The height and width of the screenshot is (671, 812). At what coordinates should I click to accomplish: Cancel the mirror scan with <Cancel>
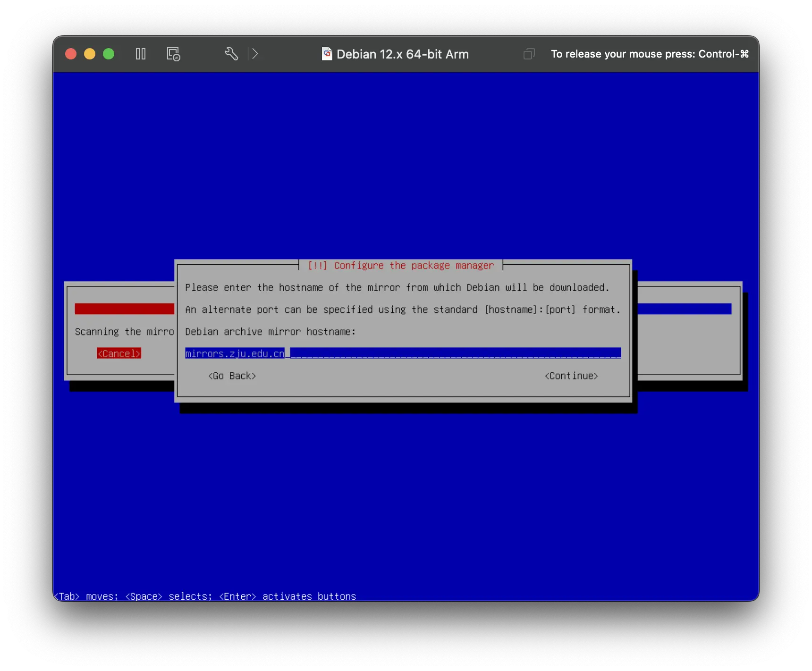(119, 353)
